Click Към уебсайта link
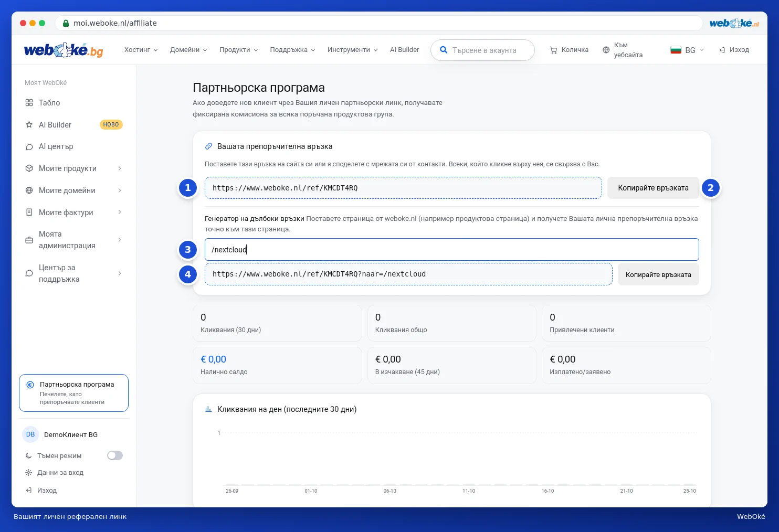The height and width of the screenshot is (532, 779). click(x=623, y=50)
